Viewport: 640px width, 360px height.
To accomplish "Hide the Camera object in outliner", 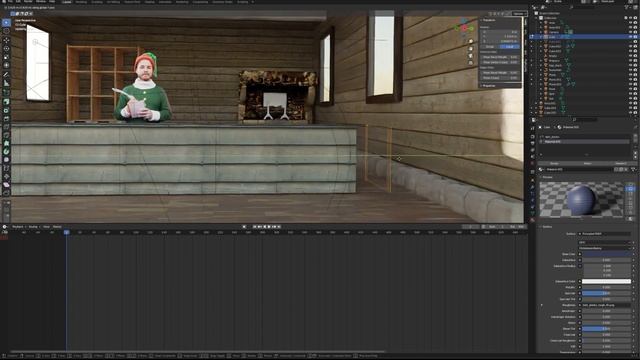I will pyautogui.click(x=631, y=32).
